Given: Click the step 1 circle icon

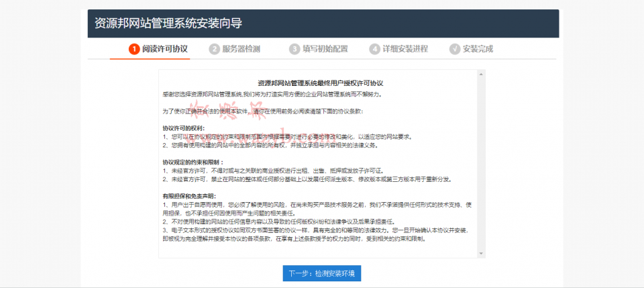Looking at the screenshot, I should 134,49.
